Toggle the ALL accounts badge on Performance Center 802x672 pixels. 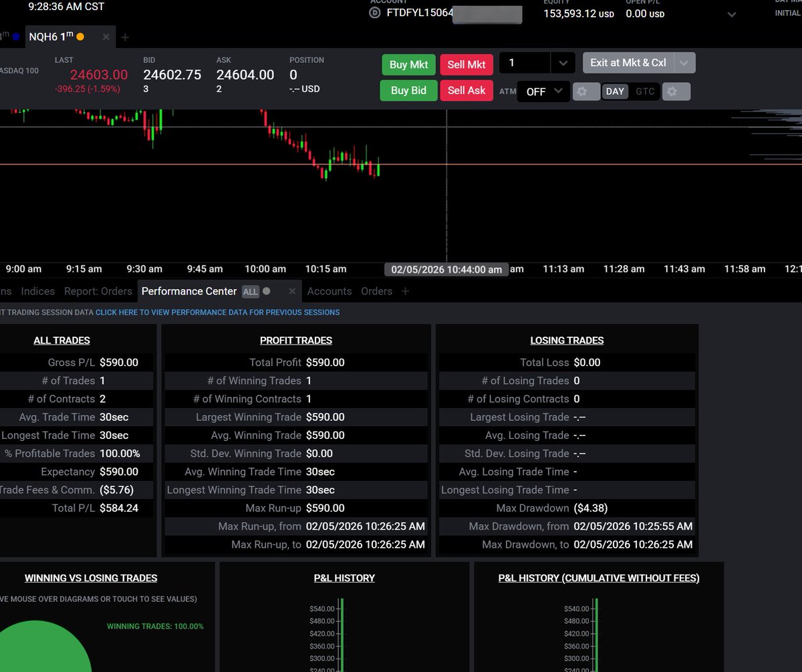251,292
